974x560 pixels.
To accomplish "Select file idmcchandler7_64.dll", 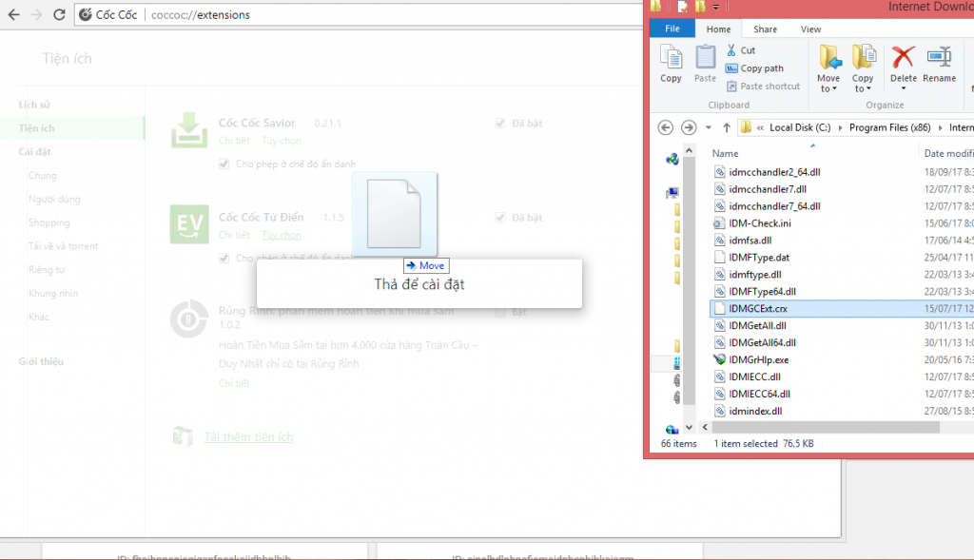I will [x=774, y=206].
